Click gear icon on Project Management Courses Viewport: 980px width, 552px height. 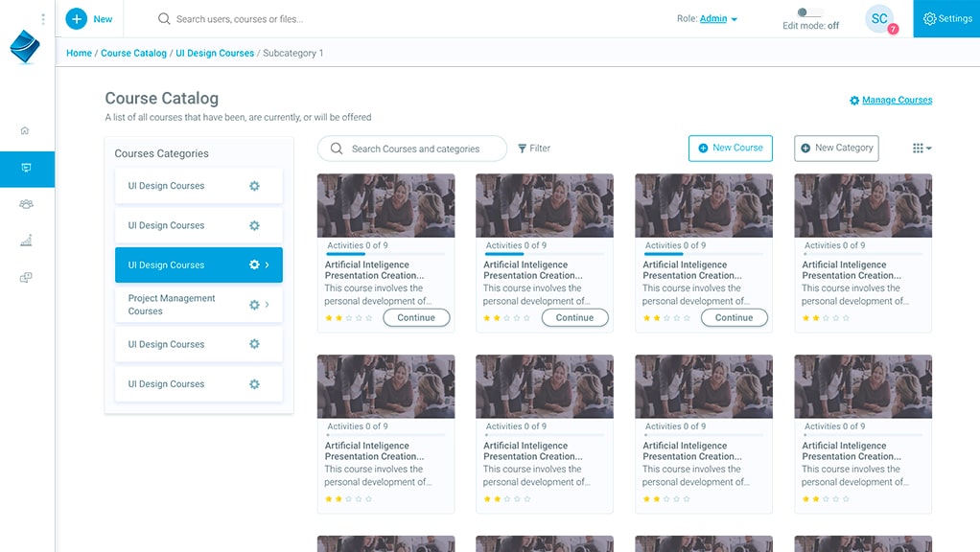[x=254, y=305]
